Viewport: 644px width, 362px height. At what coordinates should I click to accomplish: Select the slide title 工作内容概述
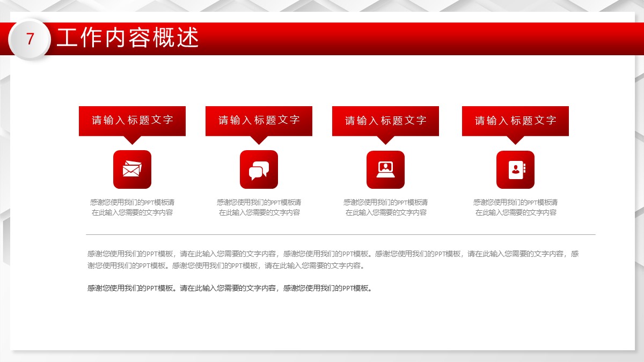(x=128, y=38)
